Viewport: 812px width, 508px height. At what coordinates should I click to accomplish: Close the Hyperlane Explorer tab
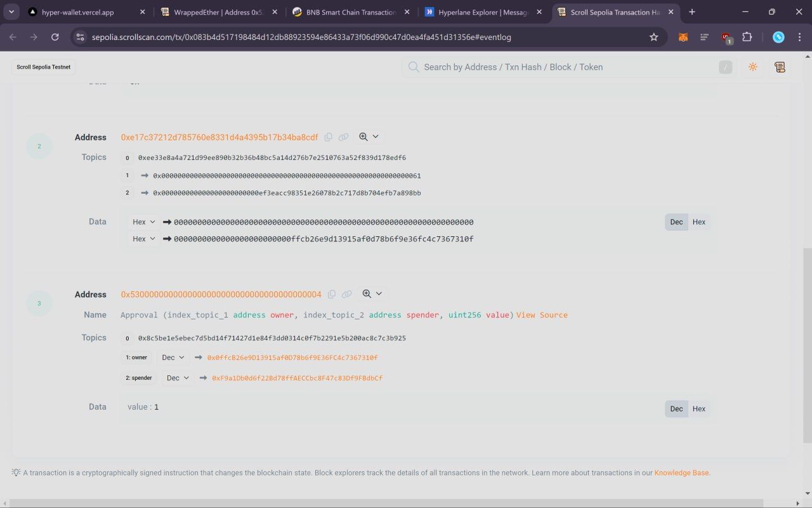[539, 12]
